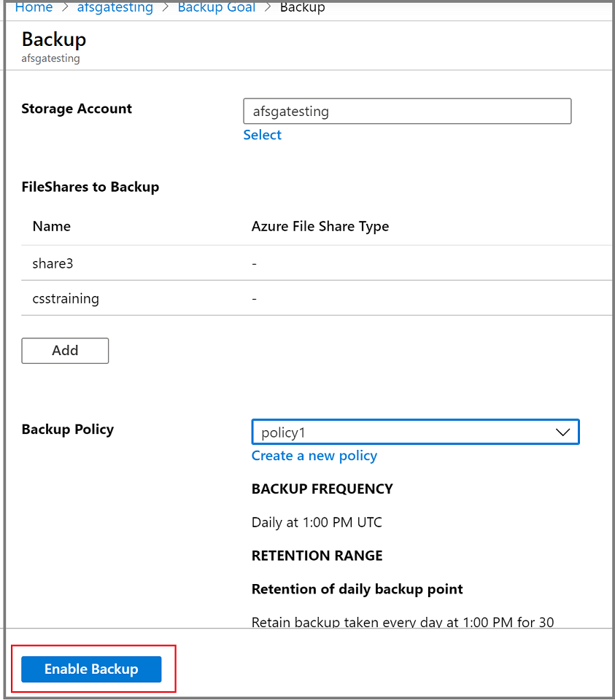615x700 pixels.
Task: Open afsgatesting from the breadcrumb trail
Action: tap(115, 7)
